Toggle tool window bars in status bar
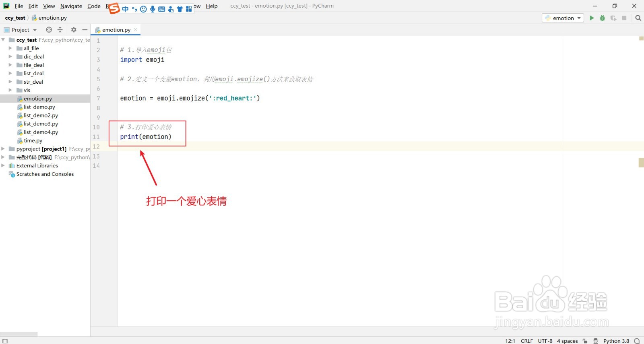The image size is (644, 344). click(5, 341)
